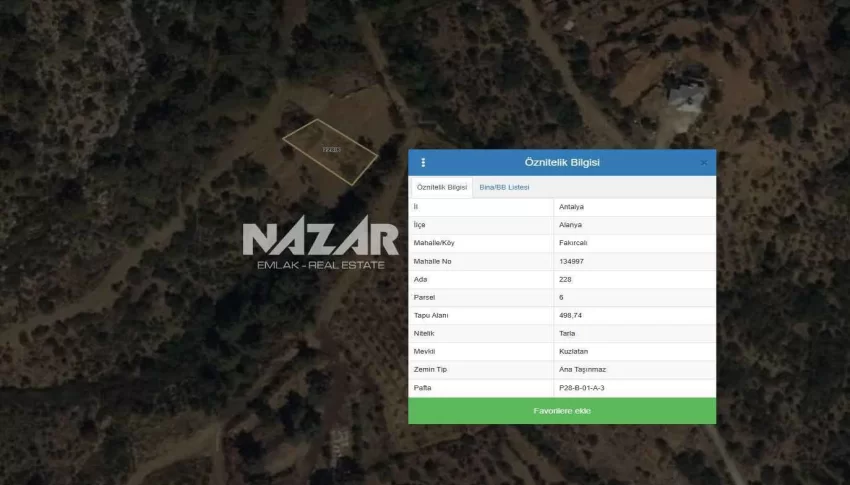Click the Öznitelik Bilgisi panel title bar
This screenshot has height=485, width=850.
coord(561,163)
